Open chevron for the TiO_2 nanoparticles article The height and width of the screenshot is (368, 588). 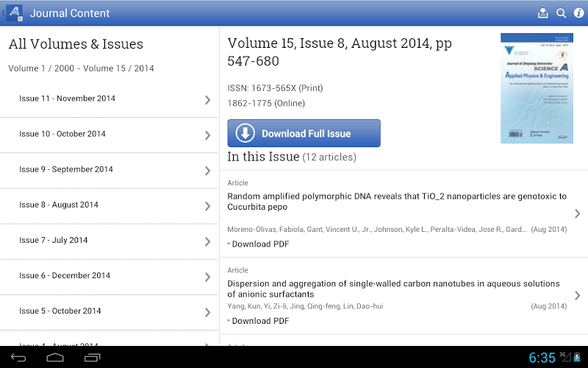577,213
